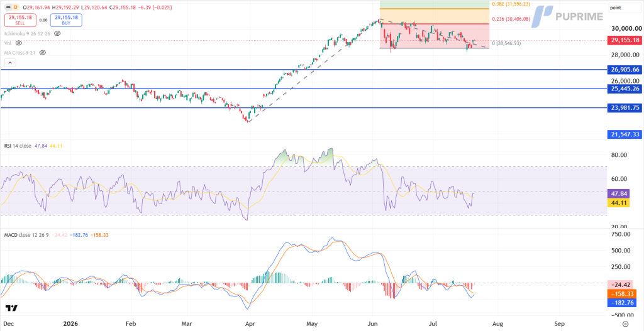
Task: Click the L29,120.64 low value
Action: (93, 8)
